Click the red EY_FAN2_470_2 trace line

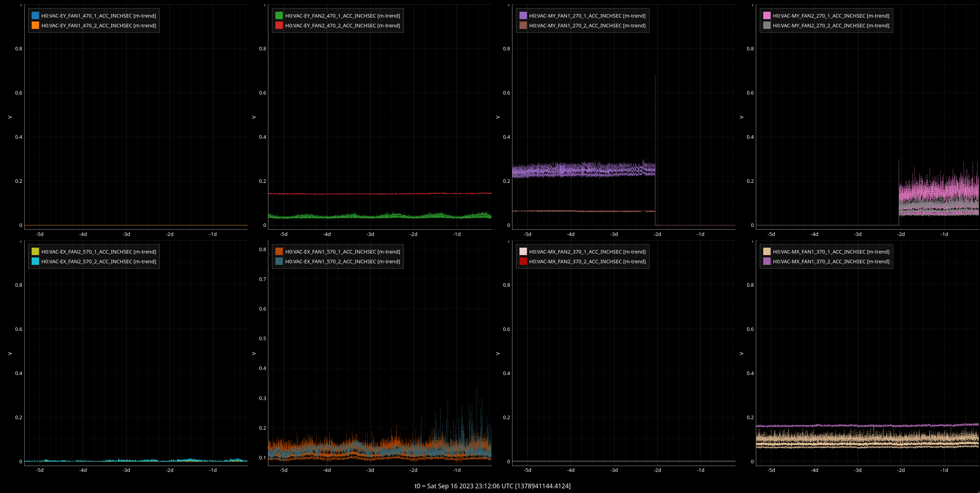click(380, 194)
